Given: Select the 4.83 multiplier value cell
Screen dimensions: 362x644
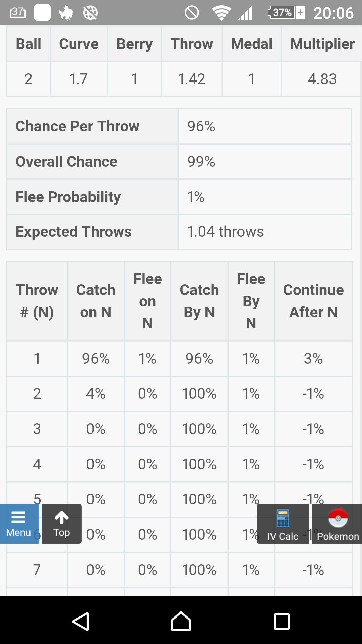Looking at the screenshot, I should [322, 79].
